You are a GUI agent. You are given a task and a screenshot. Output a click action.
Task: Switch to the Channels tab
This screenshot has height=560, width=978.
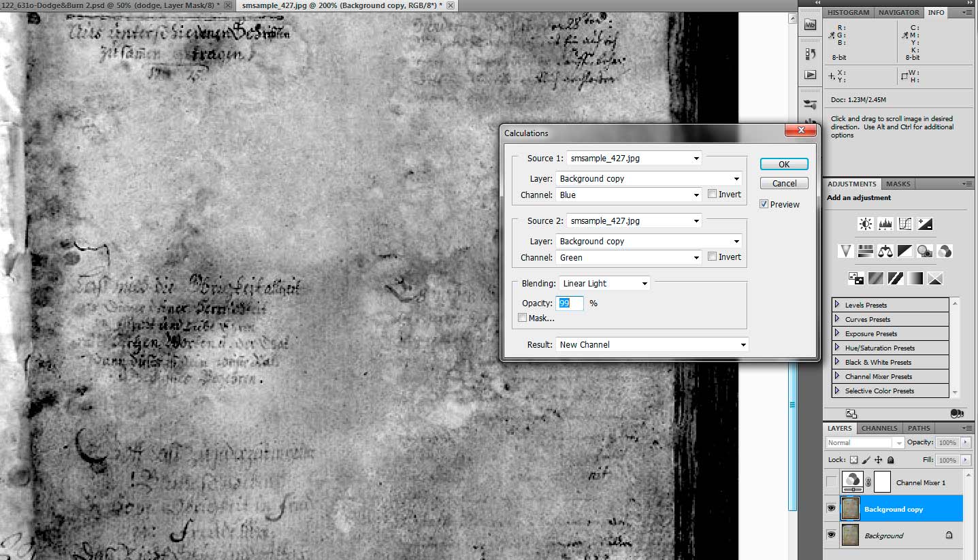coord(879,428)
